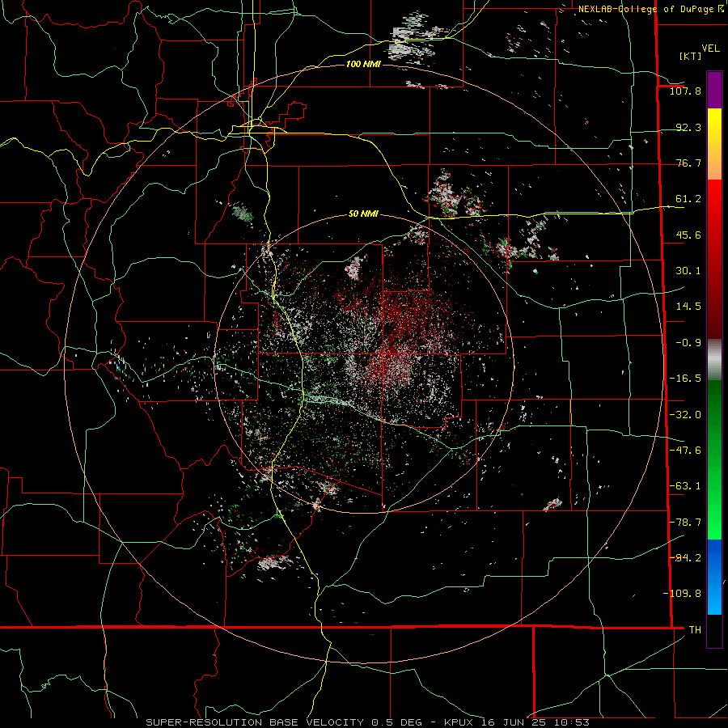Image resolution: width=728 pixels, height=728 pixels.
Task: Select the 30.1 scale value
Action: click(x=688, y=271)
